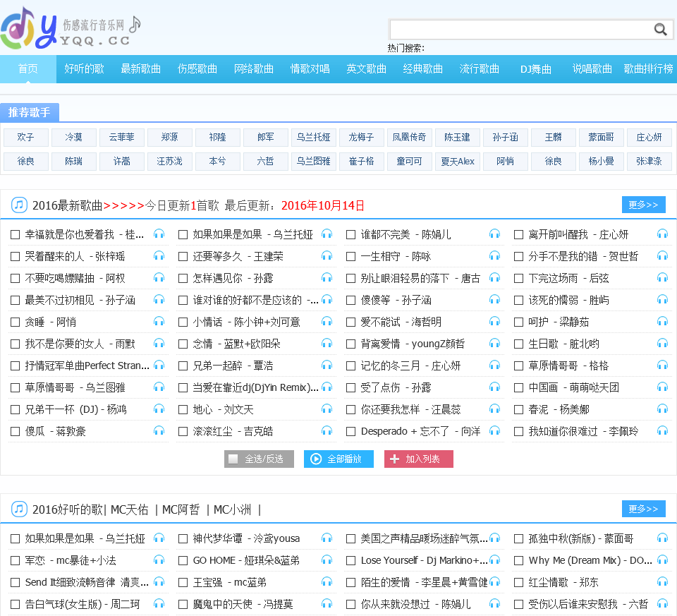Viewport: 677px width, 616px height.
Task: Tick checkbox for 谁都不完美 - 陈娟儿
Action: click(351, 234)
